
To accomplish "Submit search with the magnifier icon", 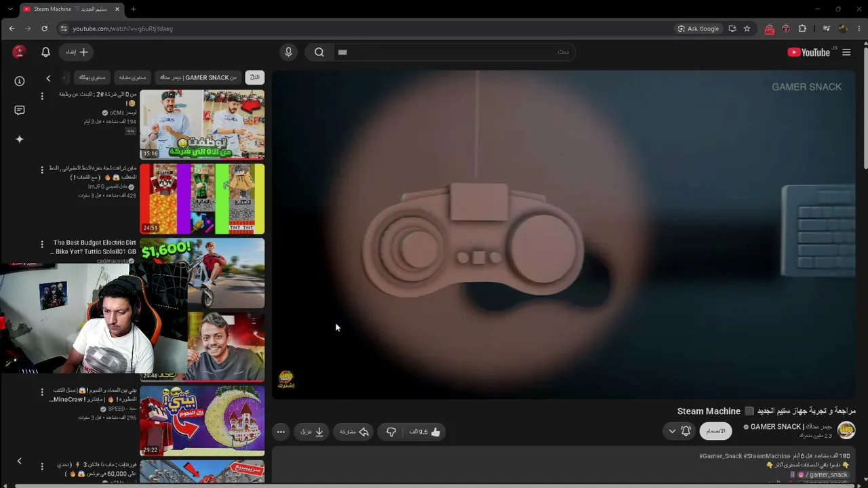I will 319,52.
